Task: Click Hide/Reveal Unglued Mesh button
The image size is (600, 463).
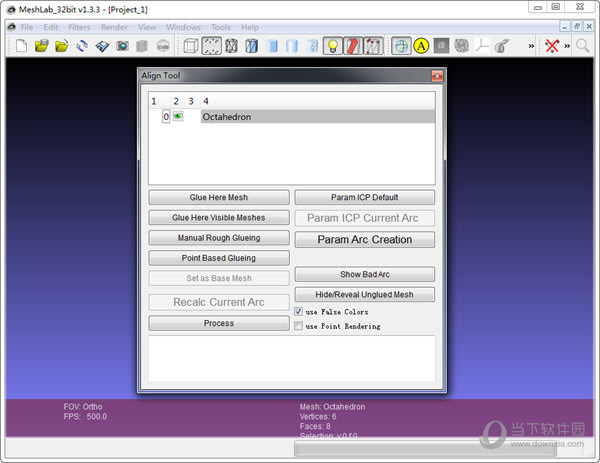Action: (x=365, y=295)
